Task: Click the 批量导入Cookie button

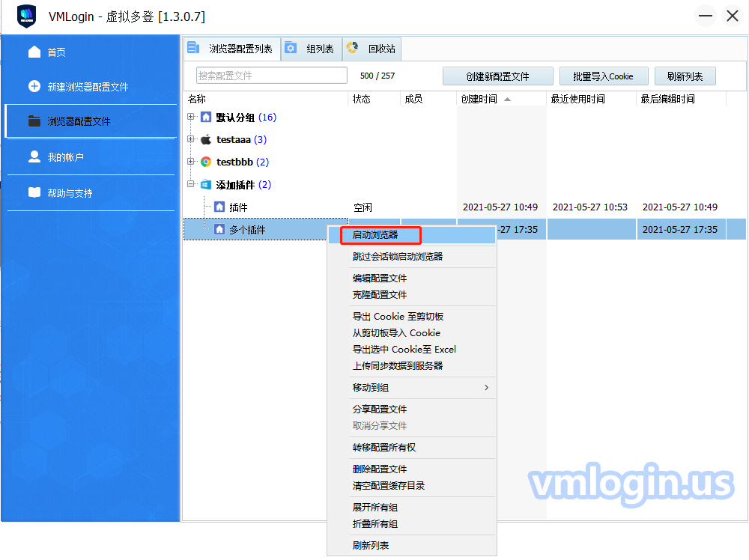Action: [x=603, y=76]
